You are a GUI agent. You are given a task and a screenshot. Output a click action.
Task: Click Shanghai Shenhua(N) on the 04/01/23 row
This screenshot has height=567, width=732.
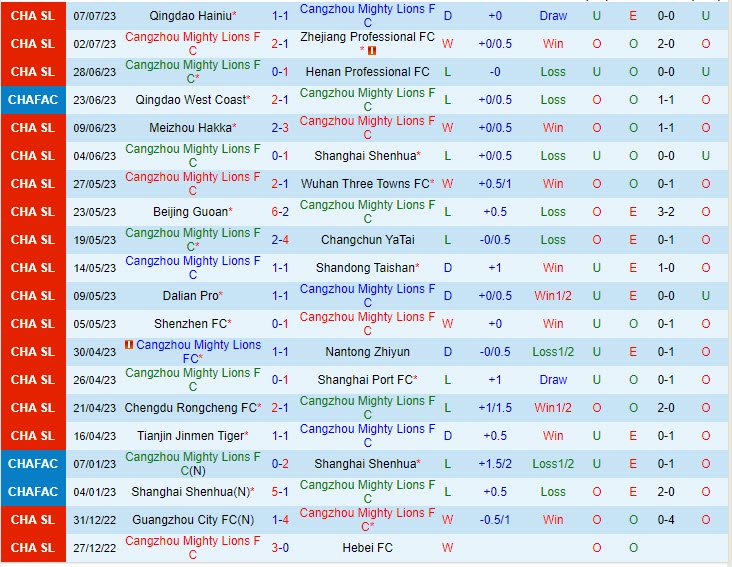190,492
